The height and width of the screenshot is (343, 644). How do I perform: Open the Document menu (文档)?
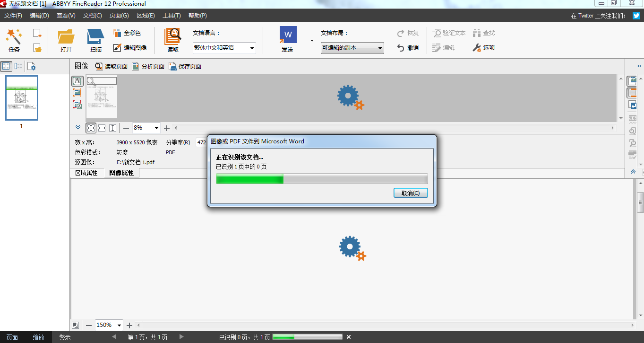click(92, 16)
